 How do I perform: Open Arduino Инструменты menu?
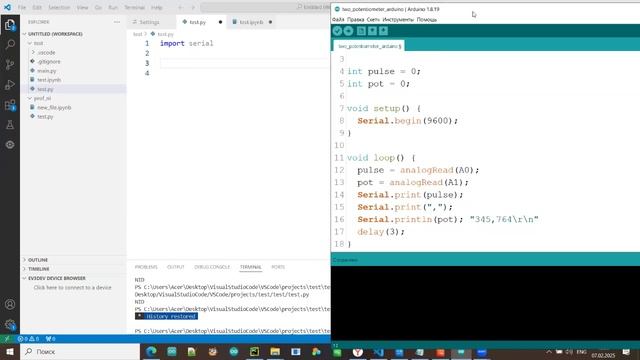(x=398, y=20)
